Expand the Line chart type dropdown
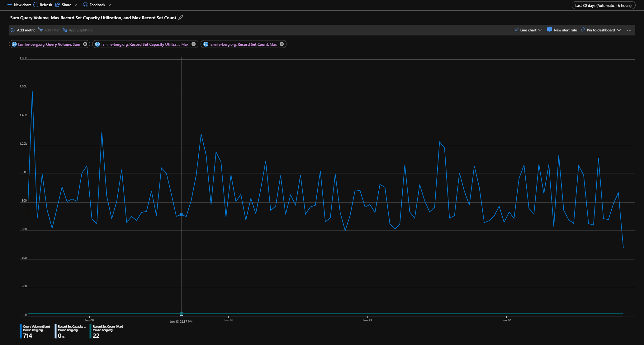 point(540,30)
